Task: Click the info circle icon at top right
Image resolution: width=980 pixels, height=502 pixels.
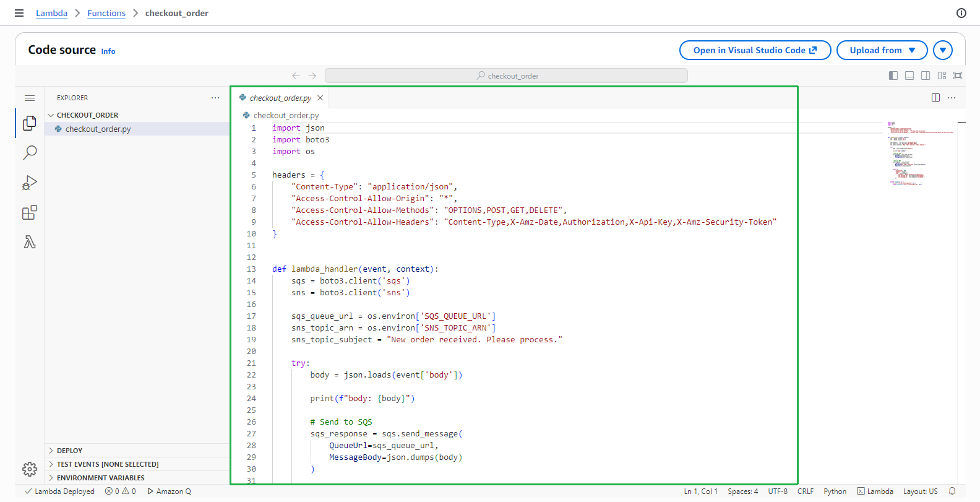Action: click(961, 13)
